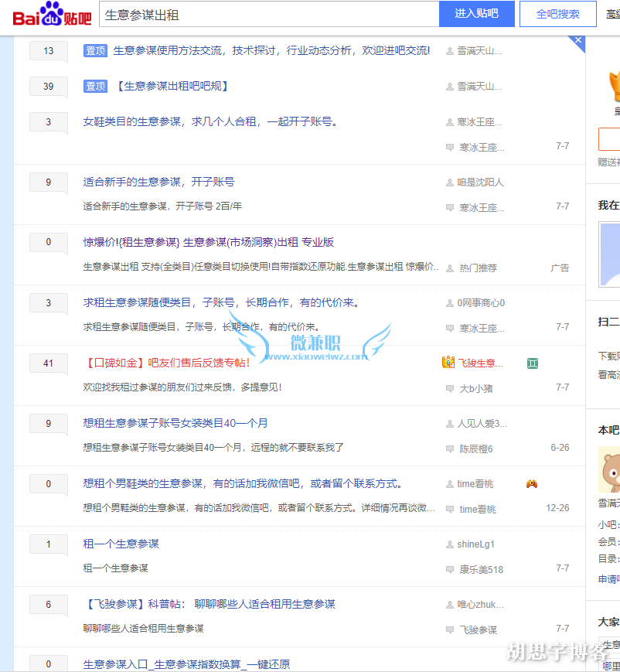Image resolution: width=620 pixels, height=672 pixels.
Task: Click author name shineLg1
Action: coord(475,544)
